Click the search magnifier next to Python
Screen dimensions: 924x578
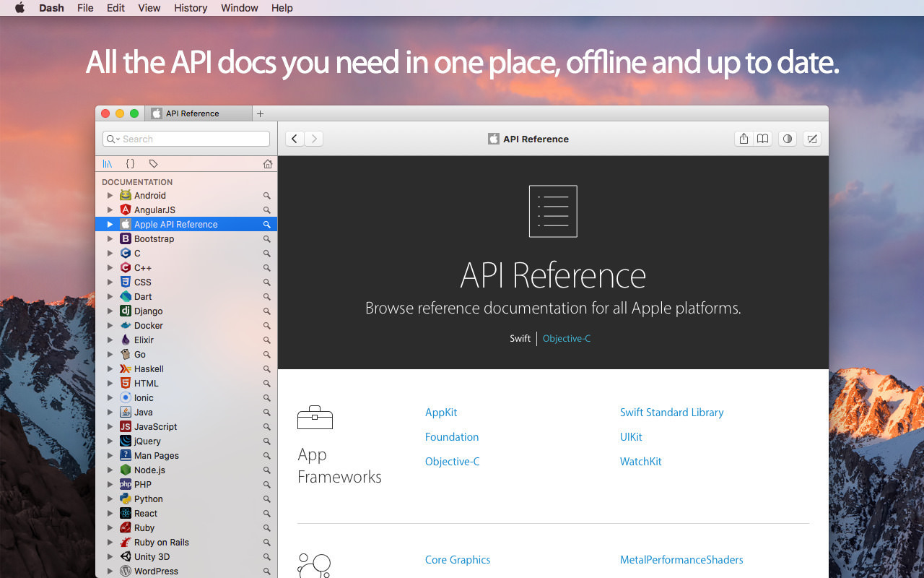(x=267, y=499)
